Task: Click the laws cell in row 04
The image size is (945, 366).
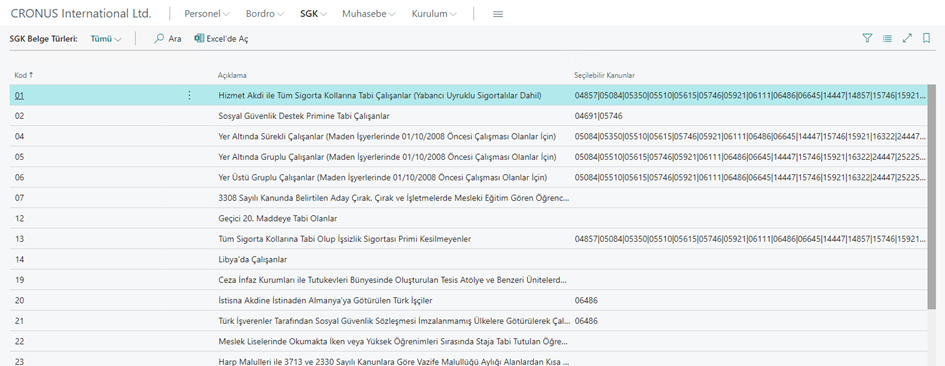Action: click(x=750, y=136)
